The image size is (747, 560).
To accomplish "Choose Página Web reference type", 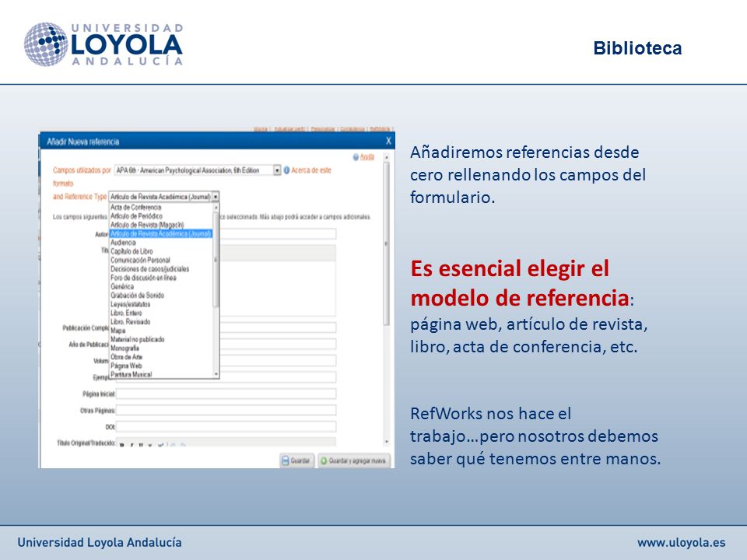I will click(x=126, y=366).
